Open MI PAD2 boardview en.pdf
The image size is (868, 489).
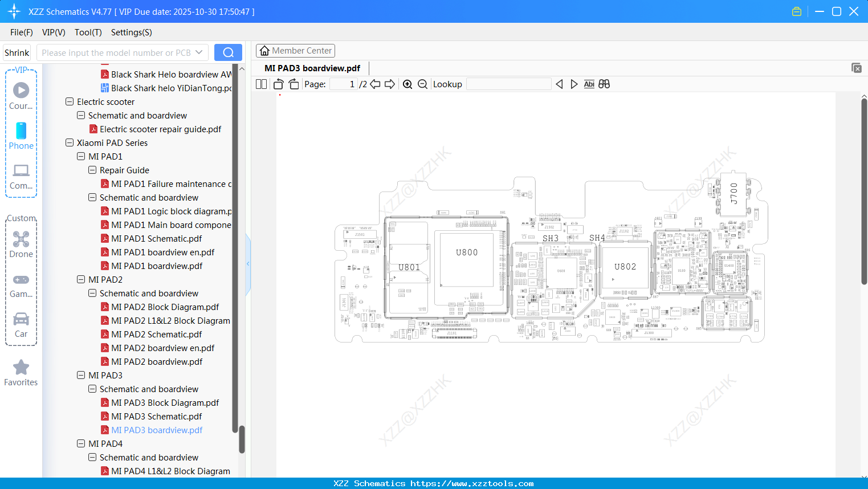tap(163, 348)
